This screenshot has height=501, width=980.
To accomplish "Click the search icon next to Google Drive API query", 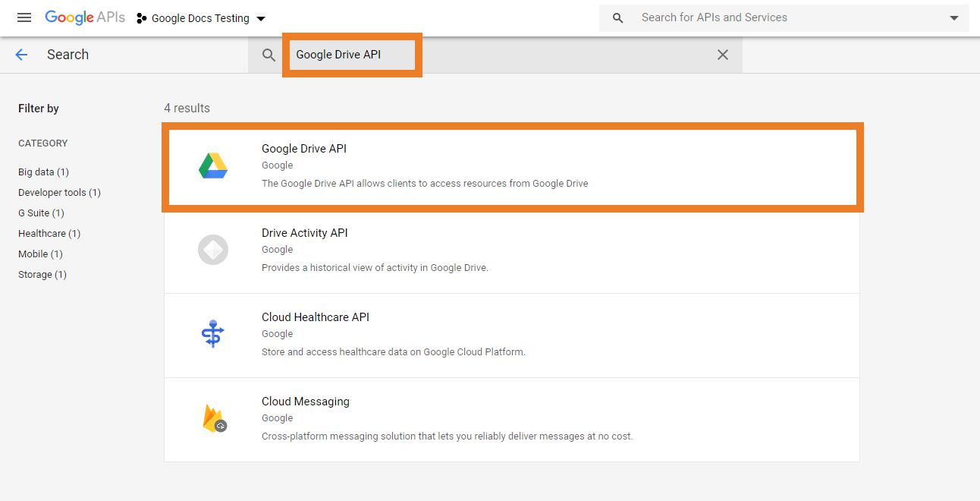I will point(269,55).
